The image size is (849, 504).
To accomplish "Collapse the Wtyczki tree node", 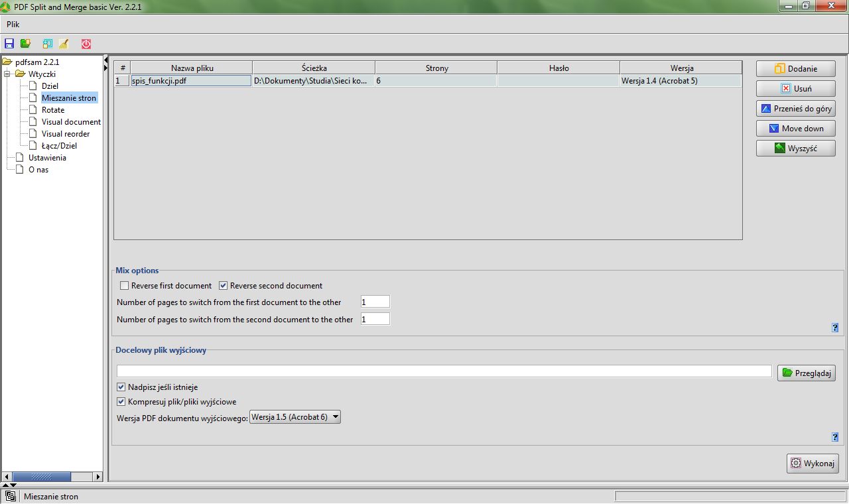I will tap(7, 74).
